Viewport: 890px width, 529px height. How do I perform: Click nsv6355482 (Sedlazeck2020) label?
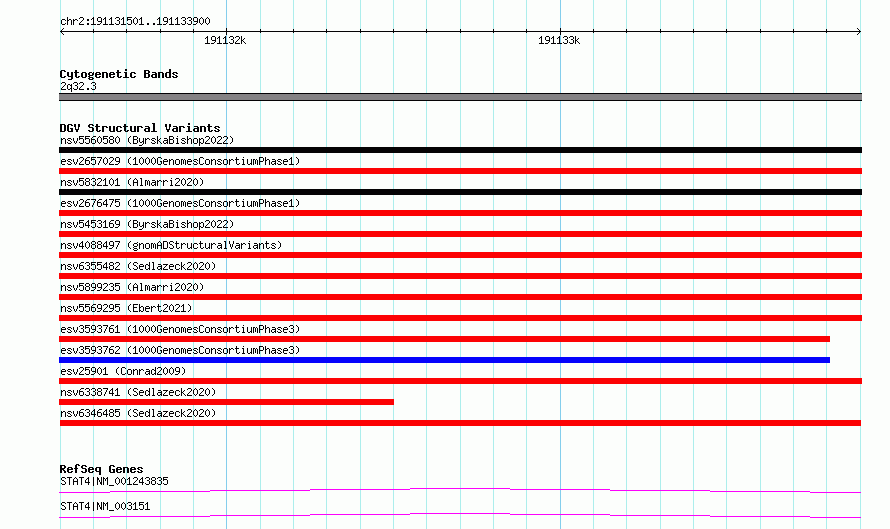click(x=138, y=266)
